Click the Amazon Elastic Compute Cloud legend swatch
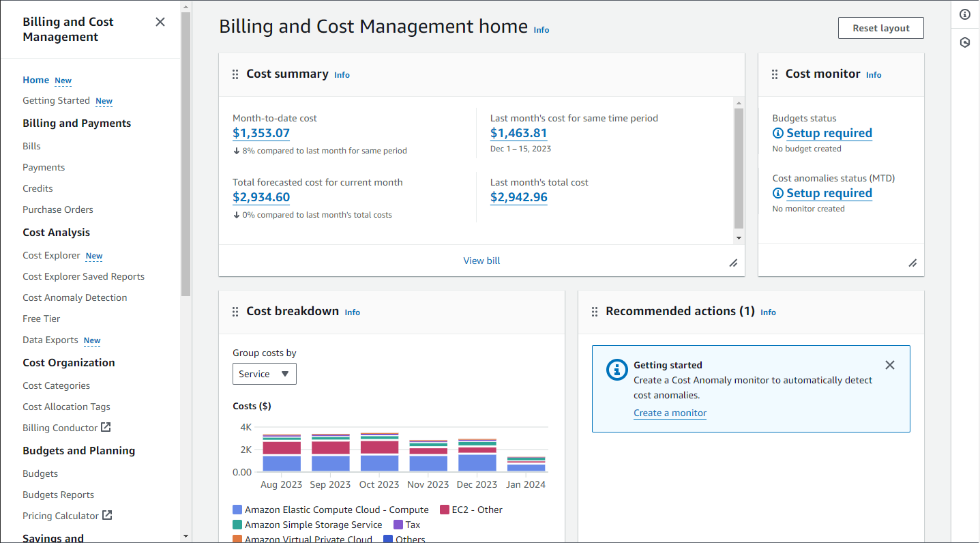The width and height of the screenshot is (980, 543). pyautogui.click(x=237, y=510)
